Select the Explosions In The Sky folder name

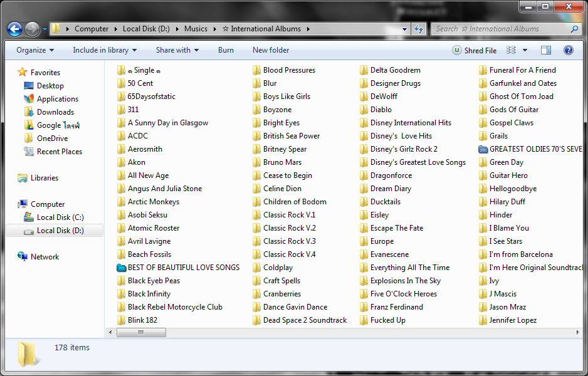(406, 281)
